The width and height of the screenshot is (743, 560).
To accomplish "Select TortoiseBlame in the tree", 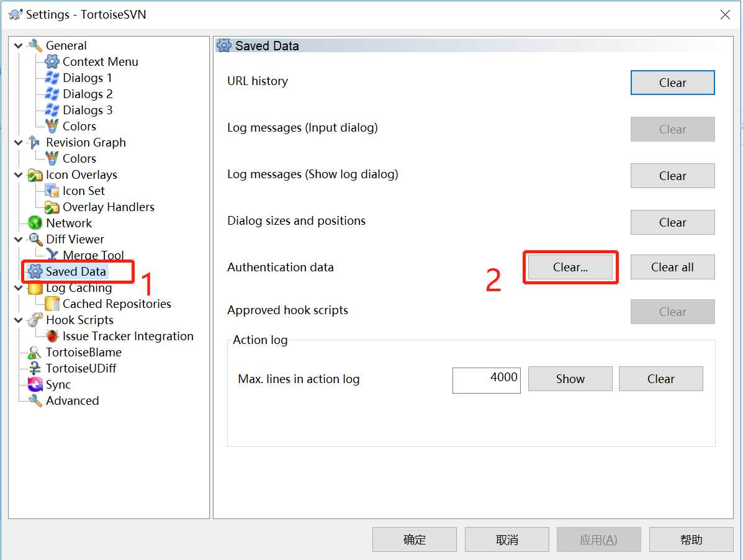I will point(83,352).
